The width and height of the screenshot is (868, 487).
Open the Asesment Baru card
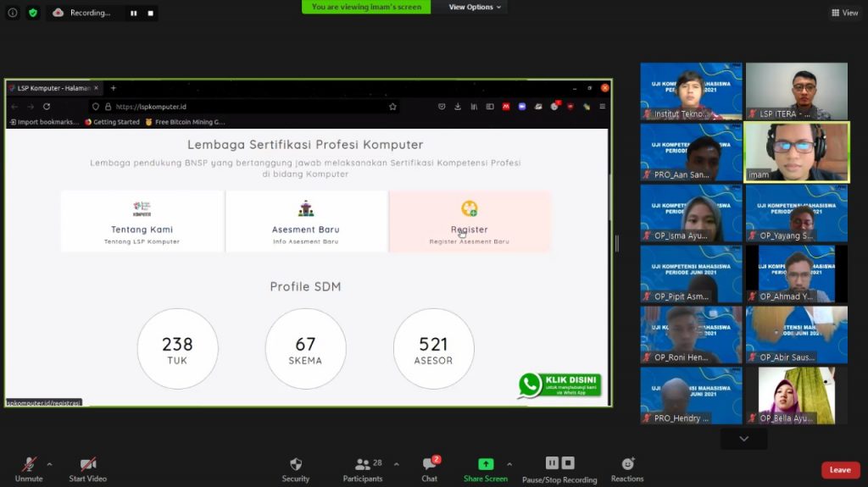pos(305,221)
